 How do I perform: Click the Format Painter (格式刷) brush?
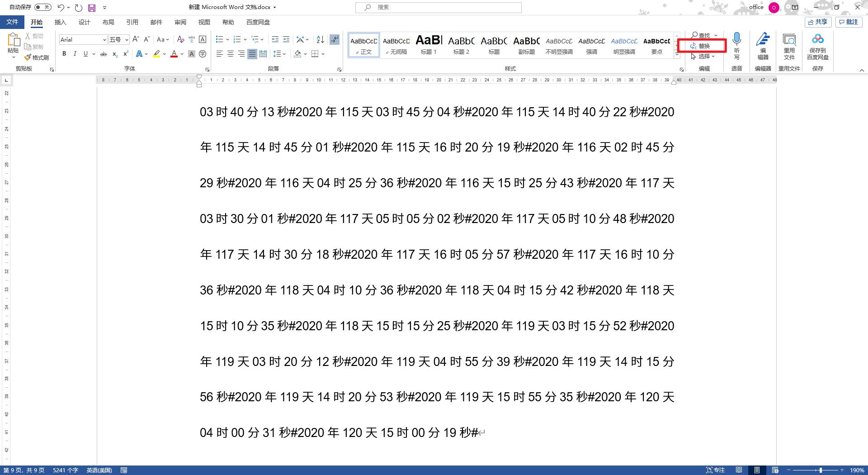pyautogui.click(x=37, y=57)
